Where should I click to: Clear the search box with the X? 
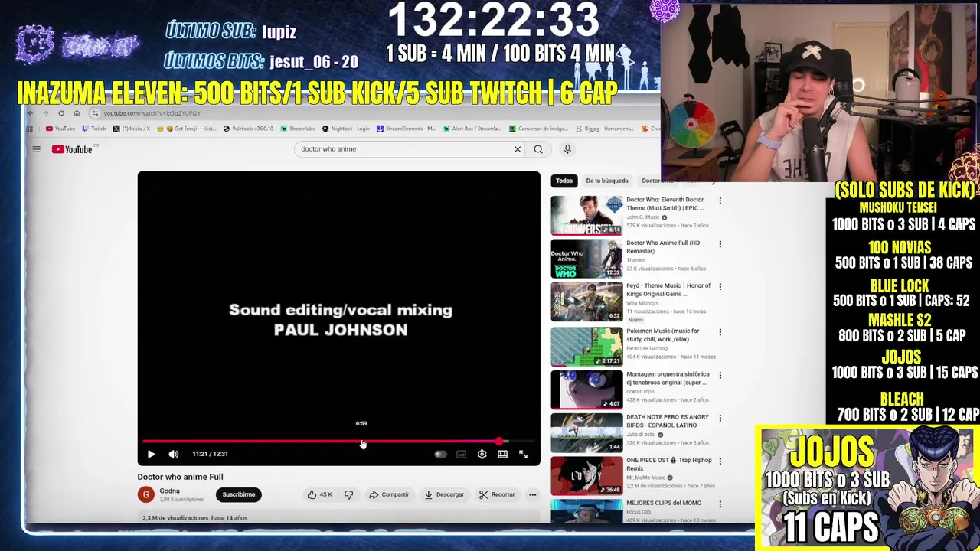(x=518, y=149)
